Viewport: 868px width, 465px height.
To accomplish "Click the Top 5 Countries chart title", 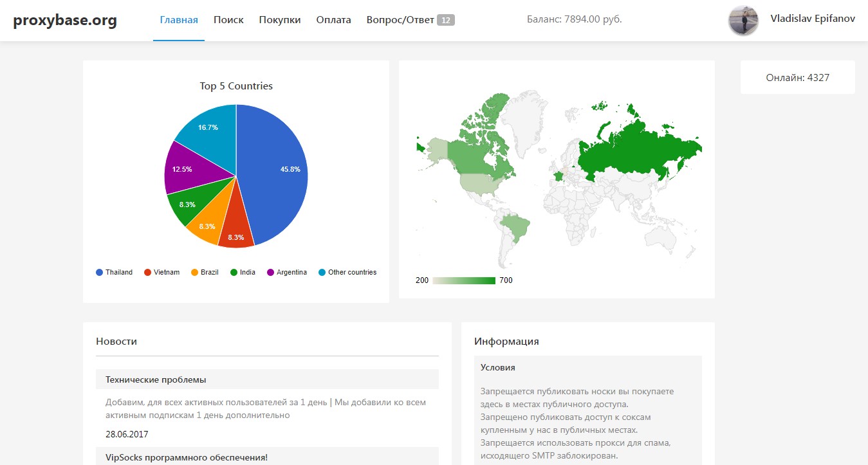I will (236, 86).
